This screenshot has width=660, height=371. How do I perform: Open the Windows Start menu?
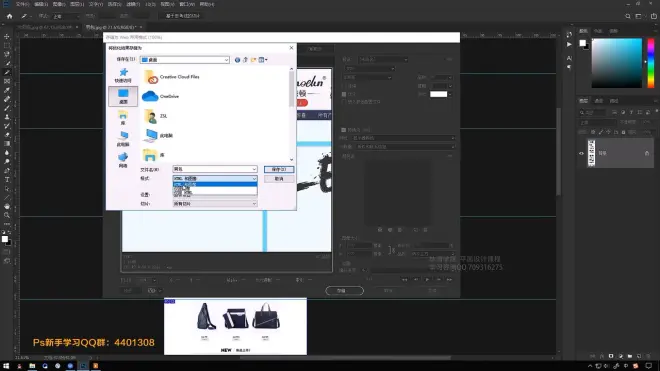[6, 366]
